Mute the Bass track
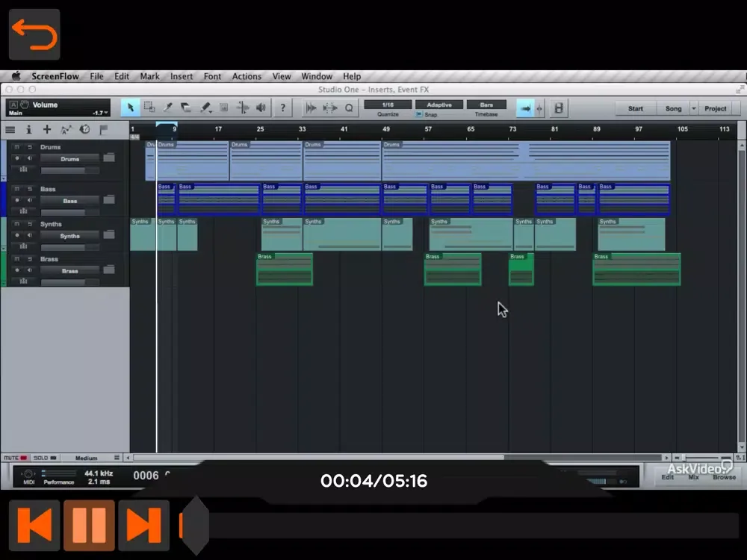This screenshot has width=747, height=560. pyautogui.click(x=16, y=189)
